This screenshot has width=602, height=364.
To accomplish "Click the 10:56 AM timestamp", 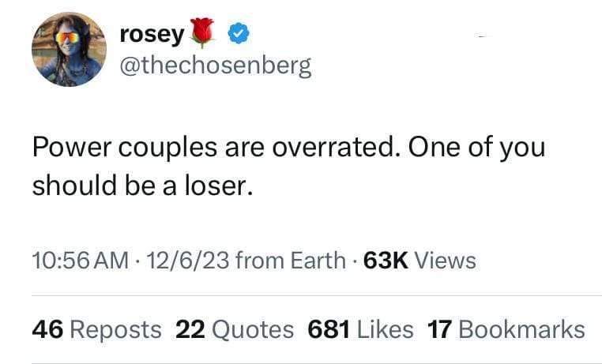I will (77, 260).
